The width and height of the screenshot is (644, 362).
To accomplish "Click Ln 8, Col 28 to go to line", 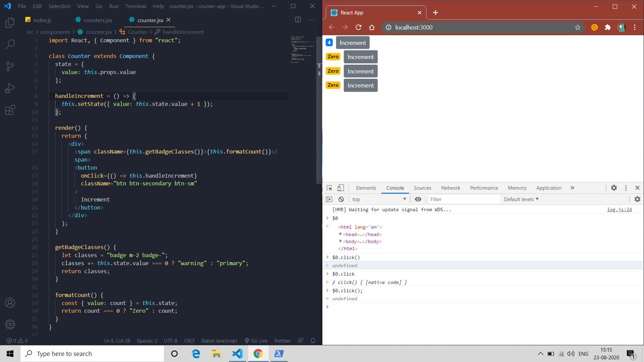I will (x=117, y=341).
